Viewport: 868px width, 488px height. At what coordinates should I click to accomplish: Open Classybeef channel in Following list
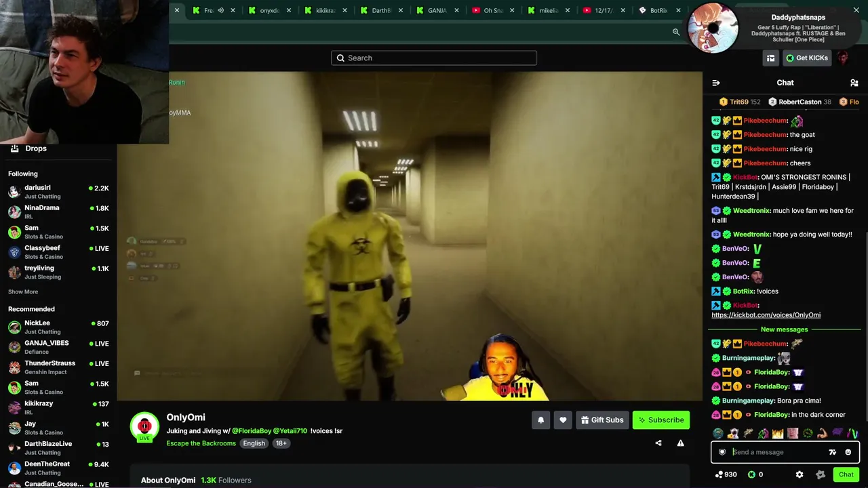(x=58, y=252)
